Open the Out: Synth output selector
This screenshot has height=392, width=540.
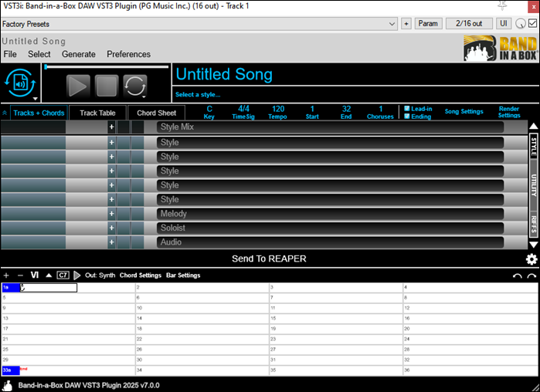tap(100, 275)
